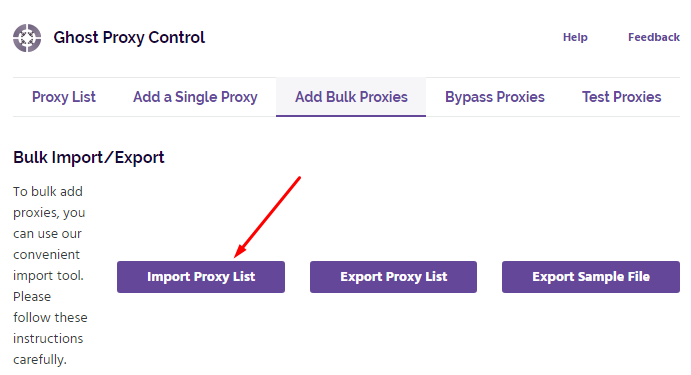Image resolution: width=691 pixels, height=375 pixels.
Task: Click 'import tool.' text in description
Action: [48, 276]
